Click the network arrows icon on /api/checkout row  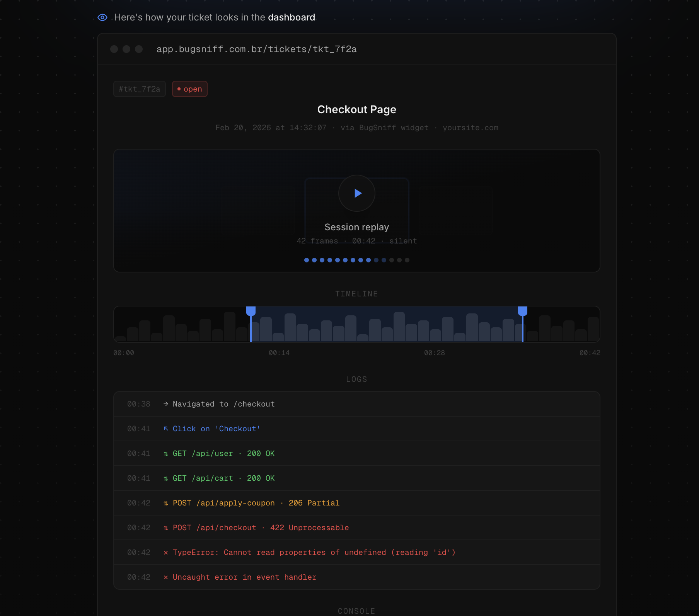point(166,528)
